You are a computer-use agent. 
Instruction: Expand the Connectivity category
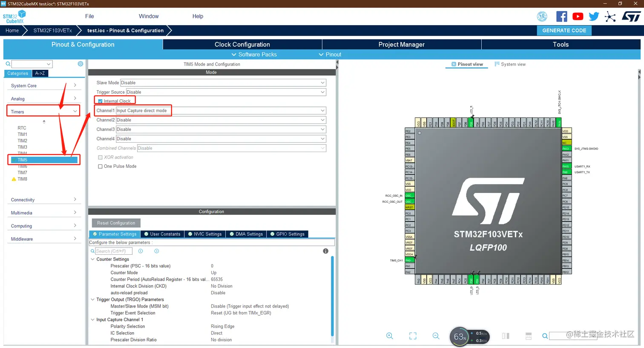pyautogui.click(x=43, y=200)
